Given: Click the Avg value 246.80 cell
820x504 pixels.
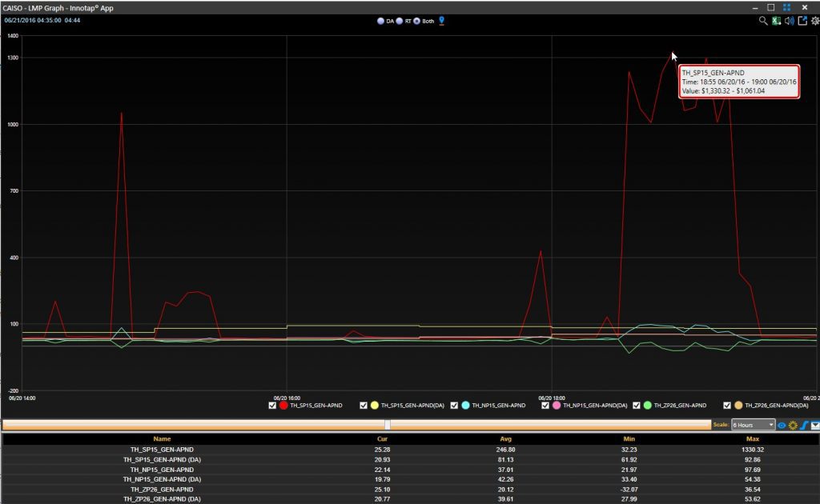Looking at the screenshot, I should (x=506, y=449).
